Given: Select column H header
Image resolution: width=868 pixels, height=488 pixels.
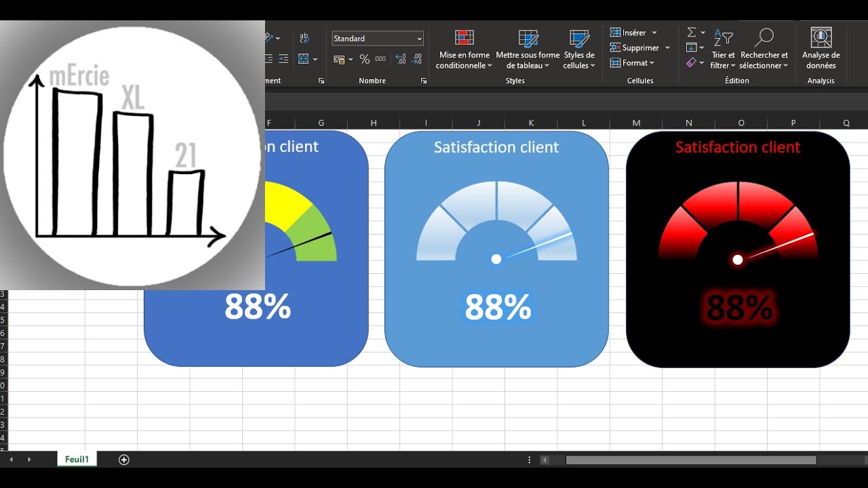Looking at the screenshot, I should [x=374, y=123].
